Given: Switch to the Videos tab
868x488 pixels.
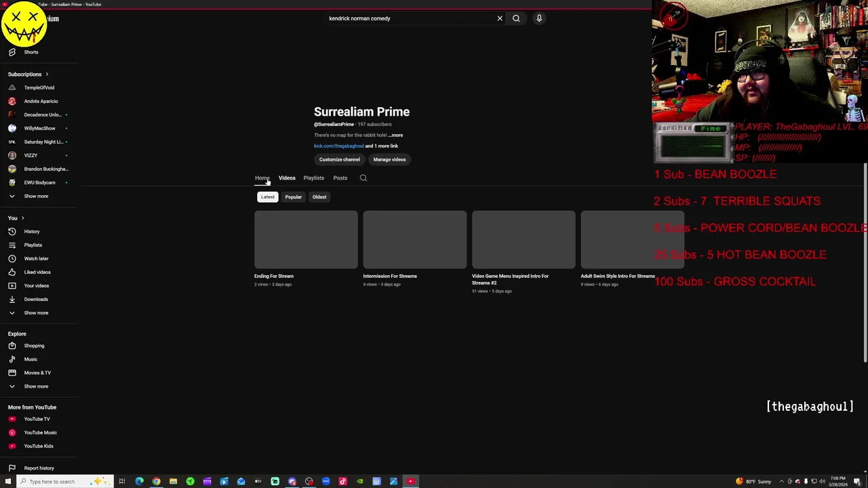Looking at the screenshot, I should [x=287, y=178].
